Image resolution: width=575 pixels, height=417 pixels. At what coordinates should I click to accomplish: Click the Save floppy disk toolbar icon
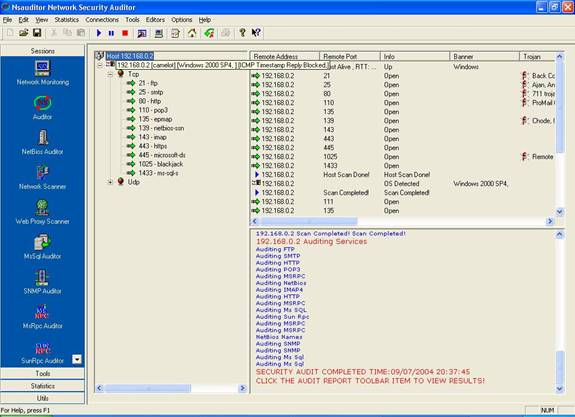(x=37, y=33)
